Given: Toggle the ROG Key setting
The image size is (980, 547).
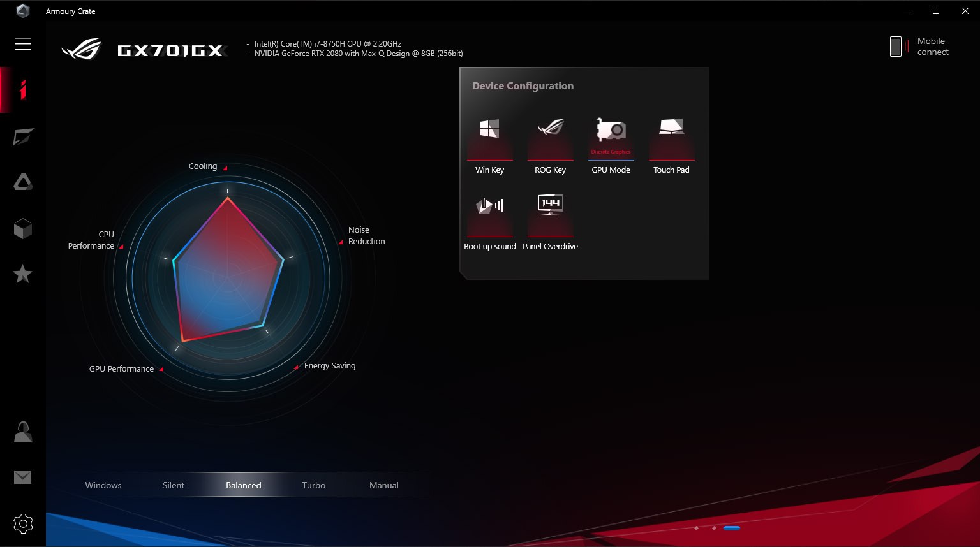Looking at the screenshot, I should tap(550, 145).
